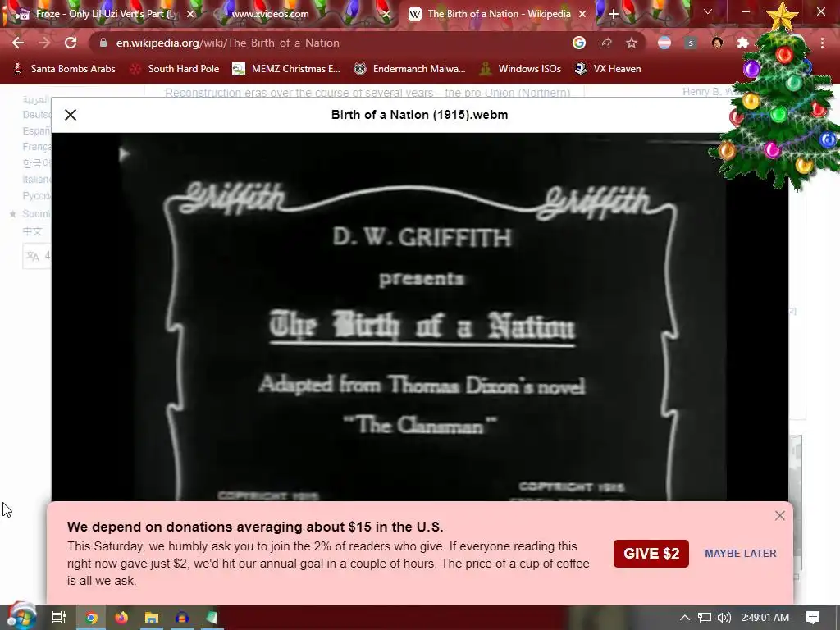View site info via the padlock icon
The image size is (840, 630).
tap(103, 43)
